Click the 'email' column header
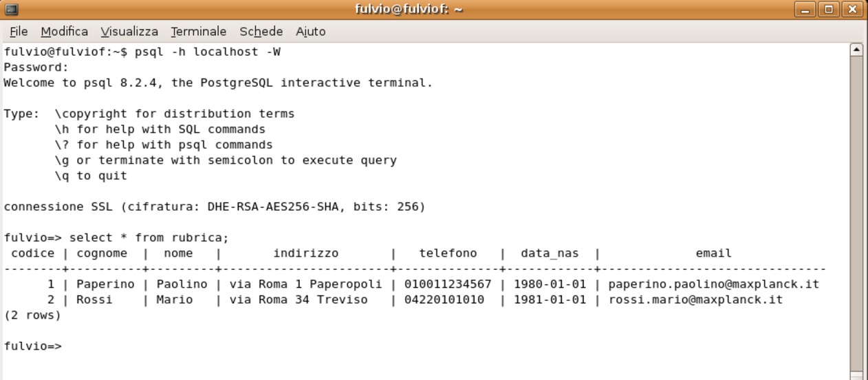 pos(713,253)
